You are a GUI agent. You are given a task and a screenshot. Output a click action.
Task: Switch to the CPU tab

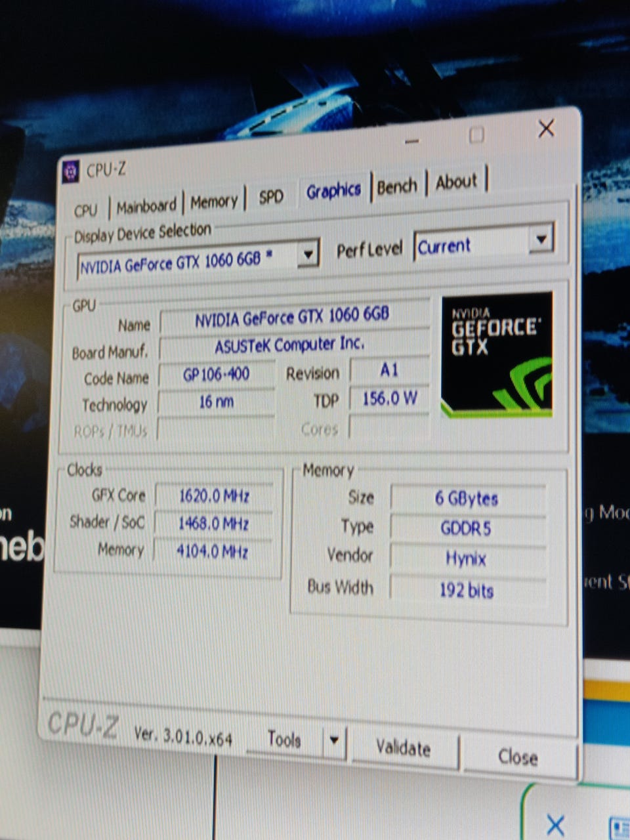[85, 210]
